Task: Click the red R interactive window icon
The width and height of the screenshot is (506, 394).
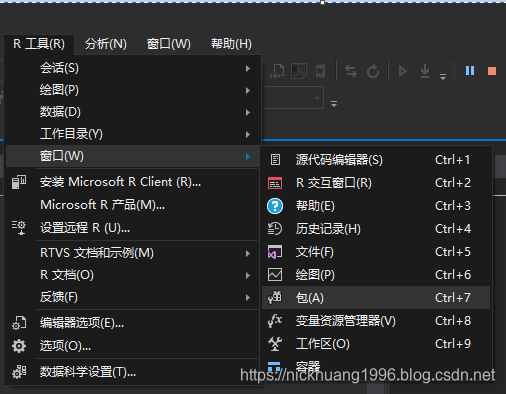Action: pos(275,183)
